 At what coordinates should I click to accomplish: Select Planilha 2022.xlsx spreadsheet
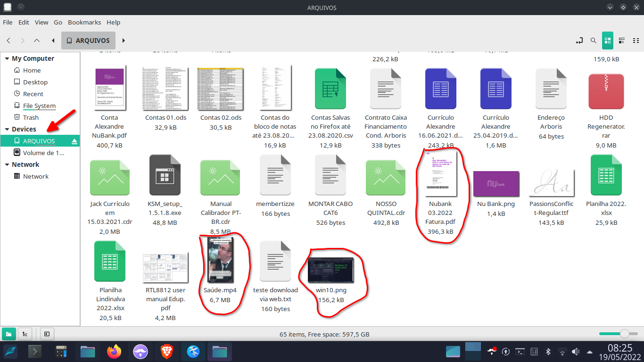[x=606, y=190]
